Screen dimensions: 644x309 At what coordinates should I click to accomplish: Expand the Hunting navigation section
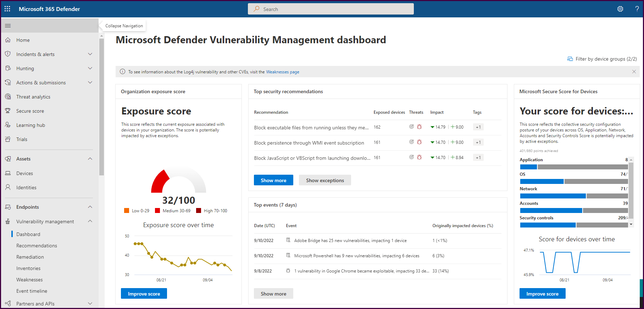(90, 68)
